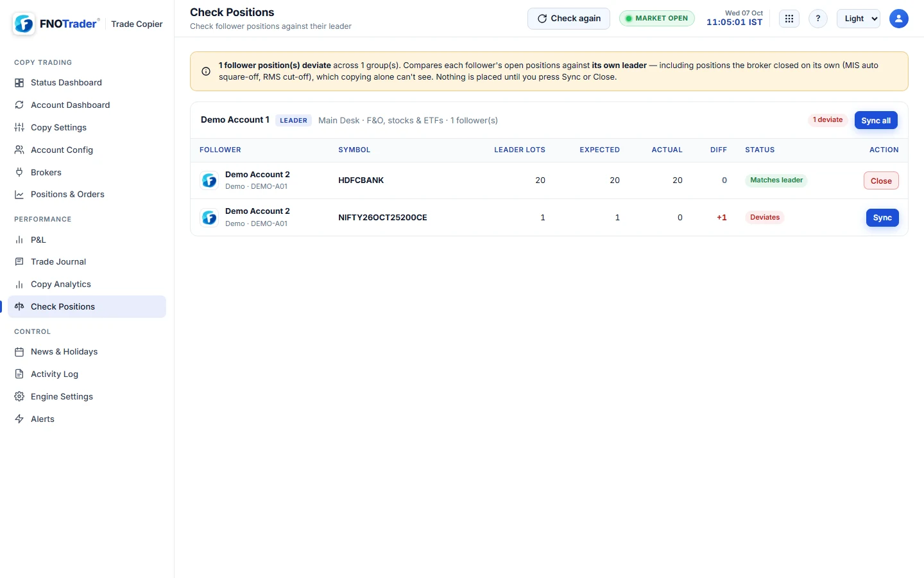
Task: Open Engine Settings page
Action: [x=87, y=396]
